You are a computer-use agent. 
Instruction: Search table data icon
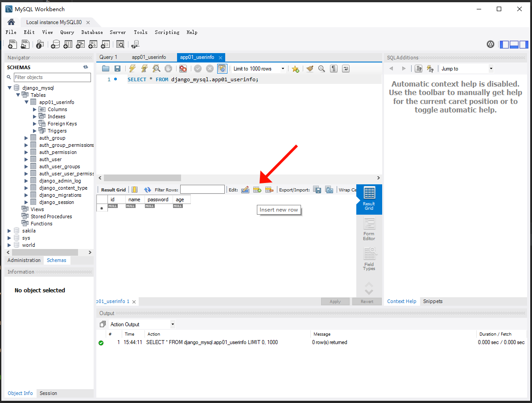120,44
